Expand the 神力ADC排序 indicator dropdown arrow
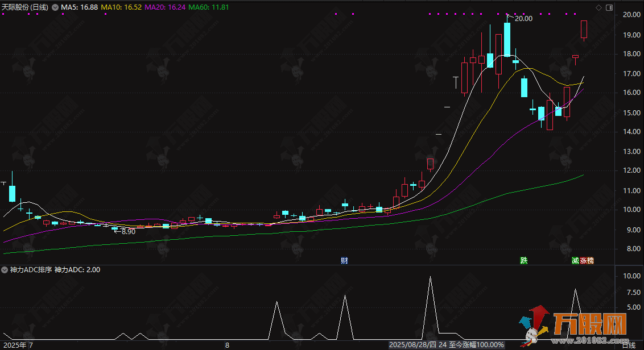 click(5, 270)
